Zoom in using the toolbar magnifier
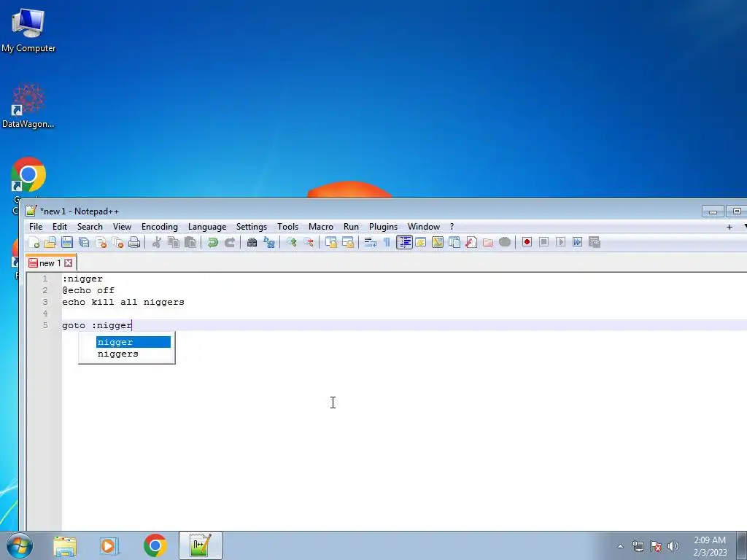This screenshot has height=560, width=747. click(x=292, y=242)
